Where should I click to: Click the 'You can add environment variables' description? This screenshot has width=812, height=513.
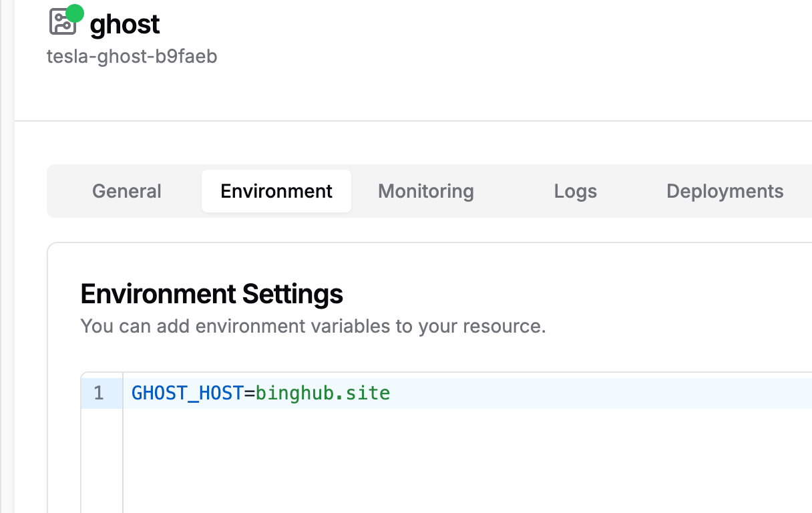tap(313, 327)
